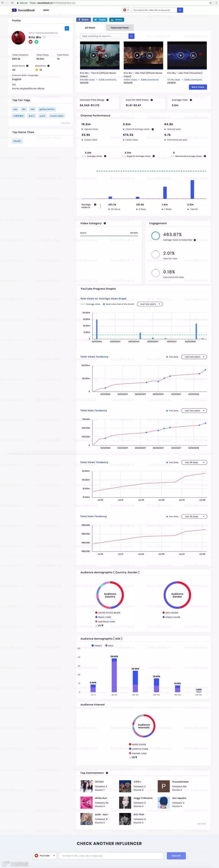Toggle LIFESTYLE 17.00% interest legend entry
The image size is (219, 868).
pyautogui.click(x=138, y=749)
